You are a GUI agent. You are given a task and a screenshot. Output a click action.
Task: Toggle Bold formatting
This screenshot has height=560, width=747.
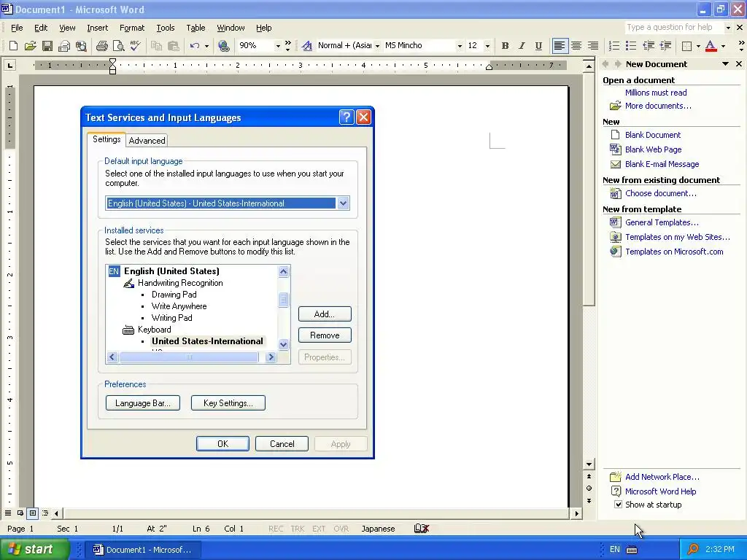pos(505,46)
